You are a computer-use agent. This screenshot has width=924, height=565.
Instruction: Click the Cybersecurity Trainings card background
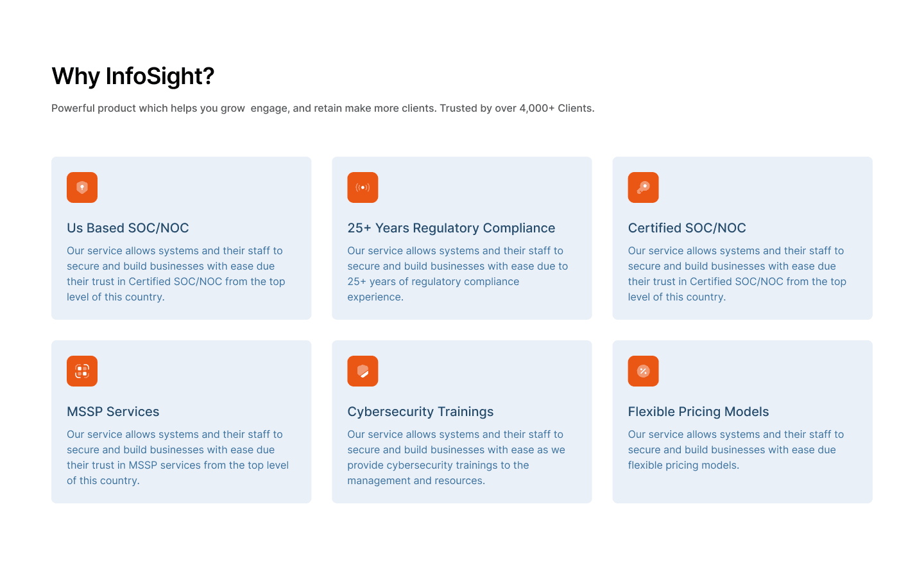pyautogui.click(x=462, y=421)
